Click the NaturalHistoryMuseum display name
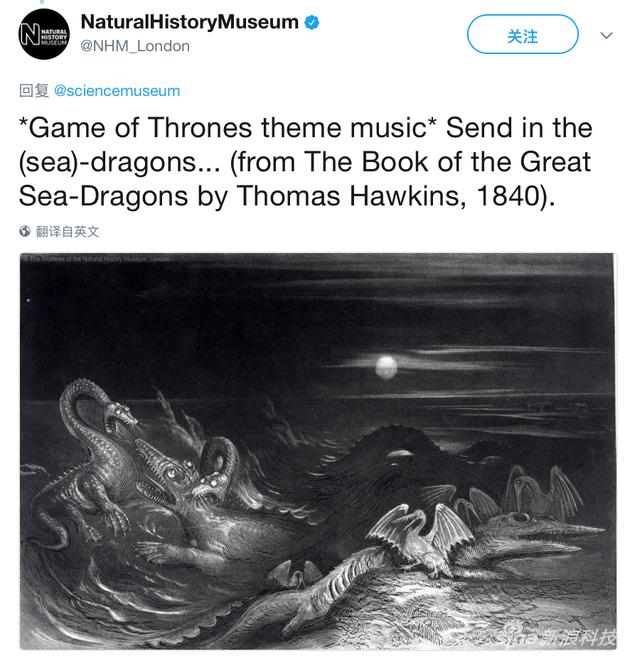 click(190, 22)
